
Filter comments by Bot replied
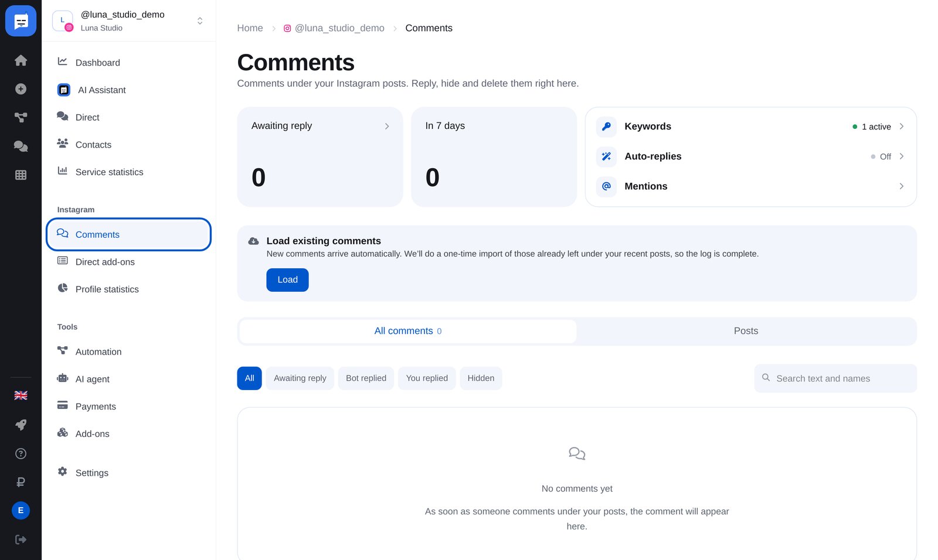click(366, 378)
